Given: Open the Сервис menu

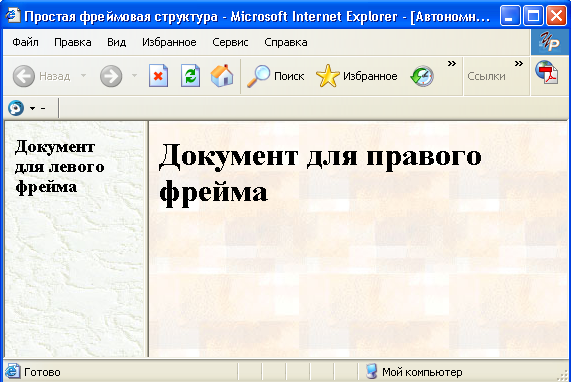Looking at the screenshot, I should pyautogui.click(x=230, y=42).
